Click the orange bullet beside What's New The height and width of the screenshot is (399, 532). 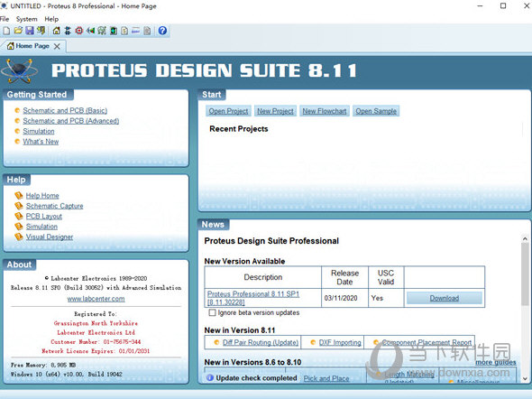[17, 141]
